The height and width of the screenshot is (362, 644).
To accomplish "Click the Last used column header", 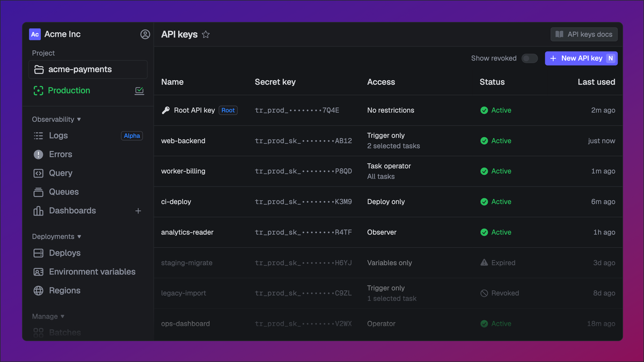I will tap(596, 82).
